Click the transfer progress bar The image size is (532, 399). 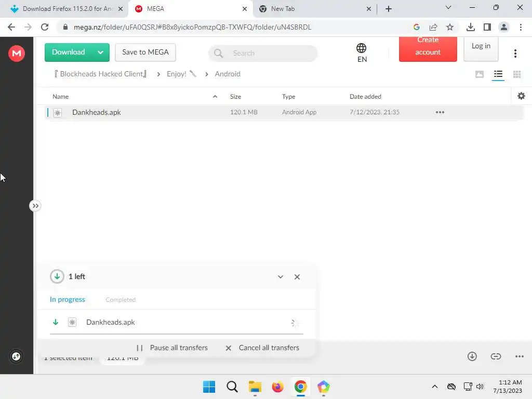[x=177, y=334]
